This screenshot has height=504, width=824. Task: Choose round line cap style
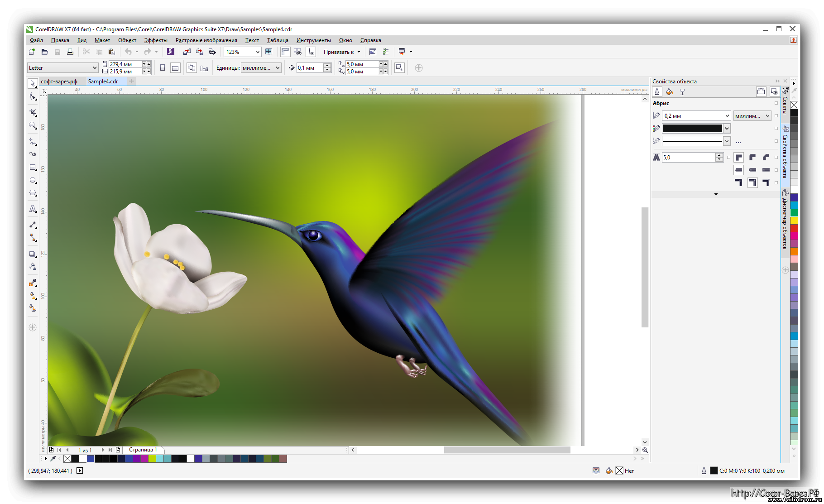pos(752,170)
